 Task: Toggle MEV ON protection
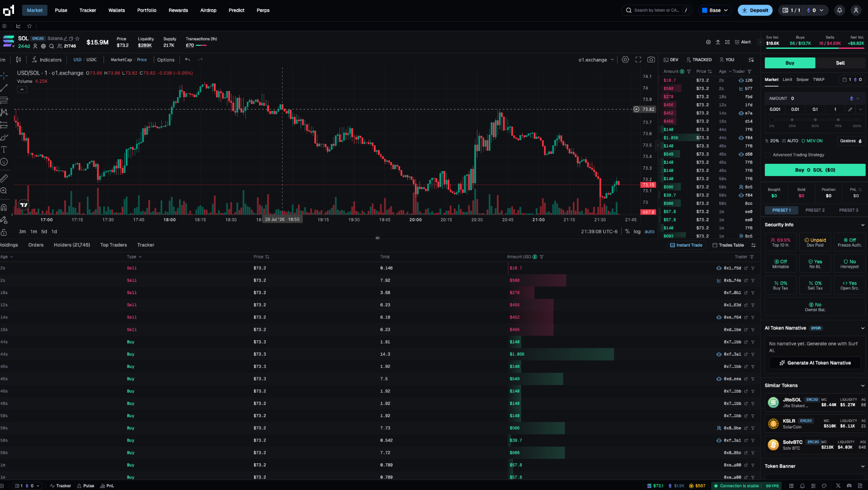point(812,141)
